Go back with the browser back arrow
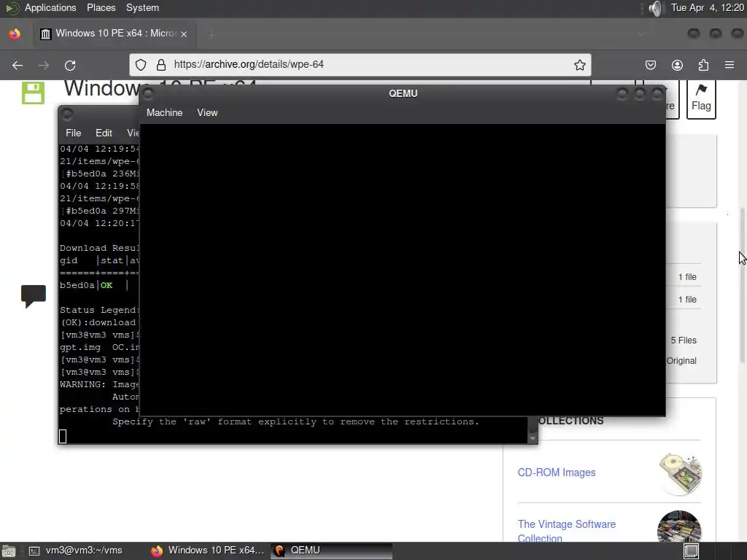Image resolution: width=747 pixels, height=560 pixels. coord(18,65)
